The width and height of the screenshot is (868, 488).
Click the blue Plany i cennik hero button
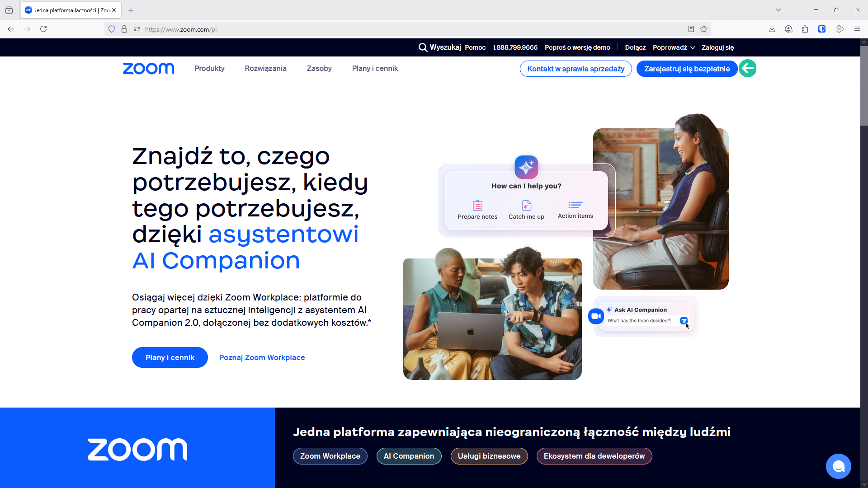tap(170, 357)
